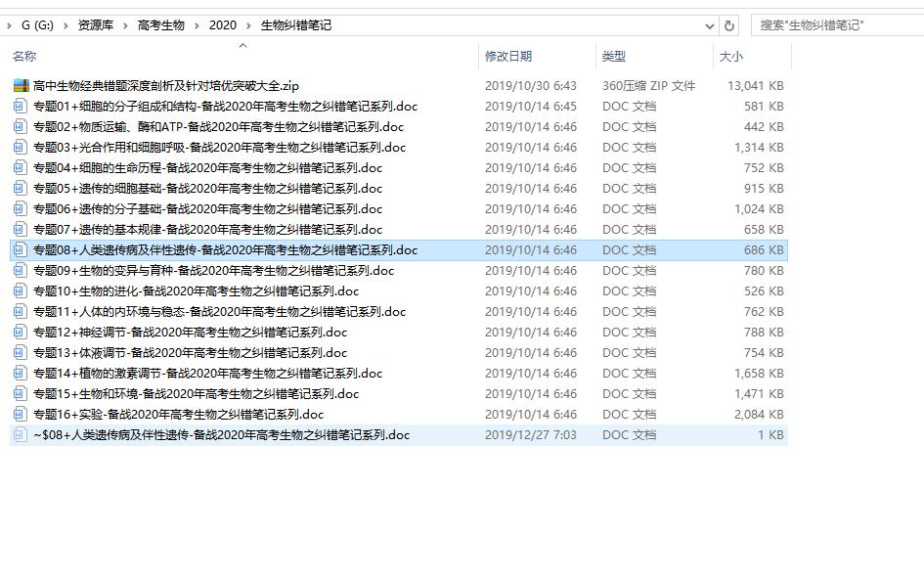Go to G (G:) drive in the breadcrumb
This screenshot has height=580, width=924.
[37, 25]
